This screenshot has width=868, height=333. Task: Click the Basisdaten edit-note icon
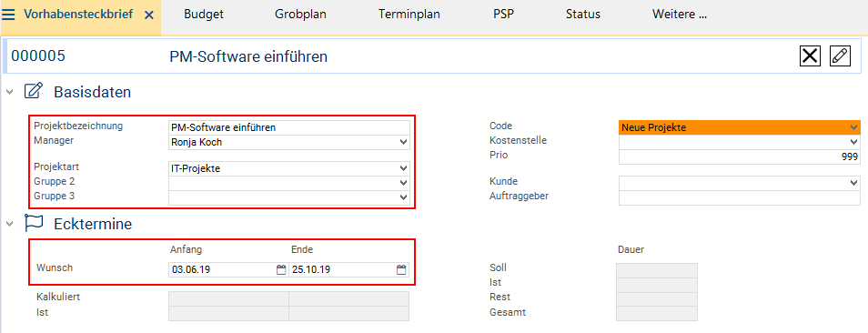(x=34, y=91)
